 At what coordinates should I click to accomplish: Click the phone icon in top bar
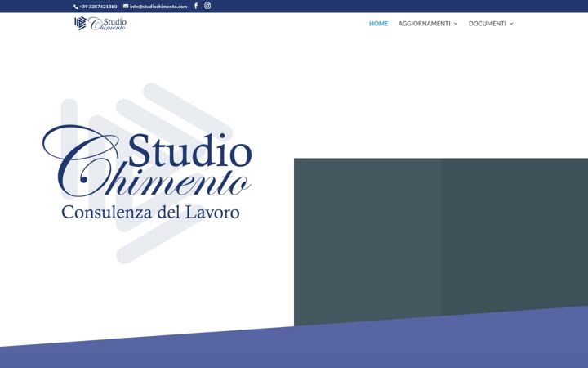(76, 7)
